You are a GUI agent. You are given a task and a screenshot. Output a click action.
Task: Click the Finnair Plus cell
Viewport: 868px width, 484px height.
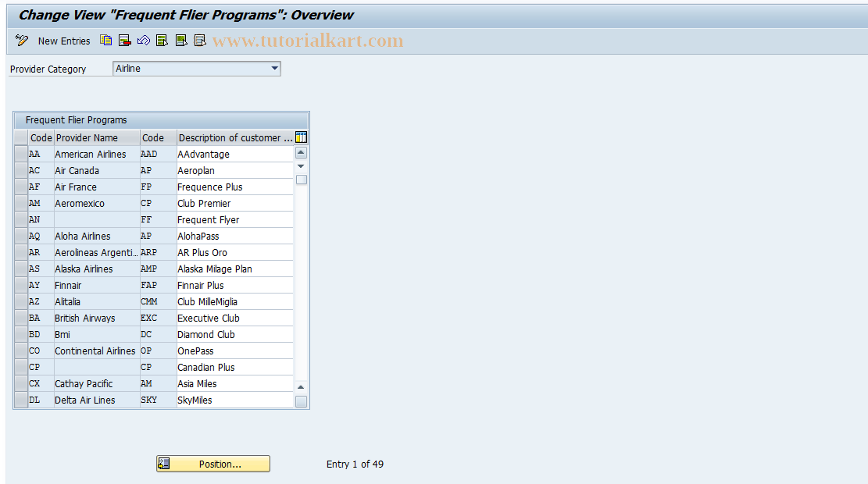coord(234,285)
